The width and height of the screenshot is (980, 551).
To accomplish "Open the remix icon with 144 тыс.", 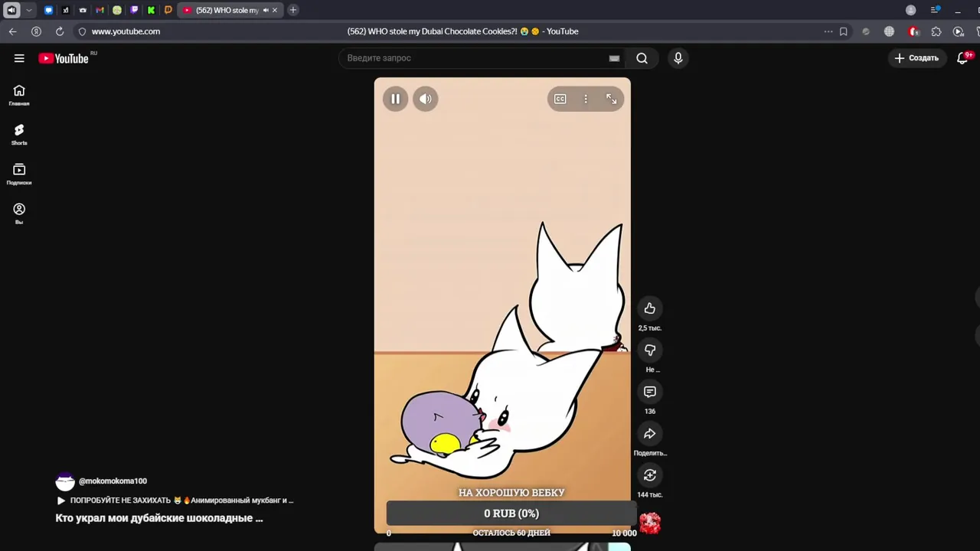I will point(650,475).
